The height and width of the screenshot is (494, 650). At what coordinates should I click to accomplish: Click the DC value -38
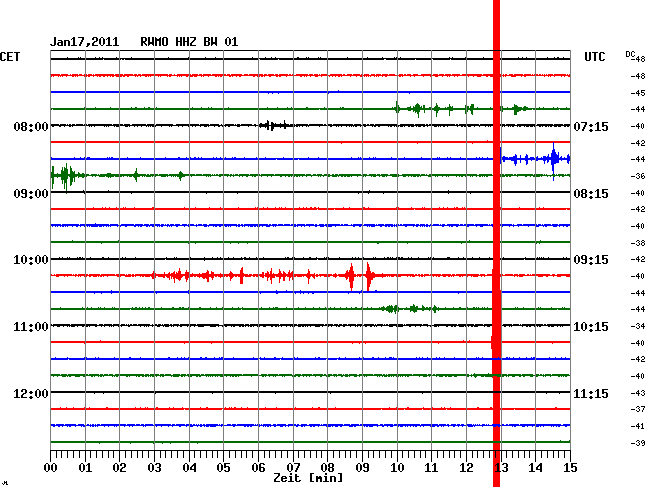[x=638, y=243]
